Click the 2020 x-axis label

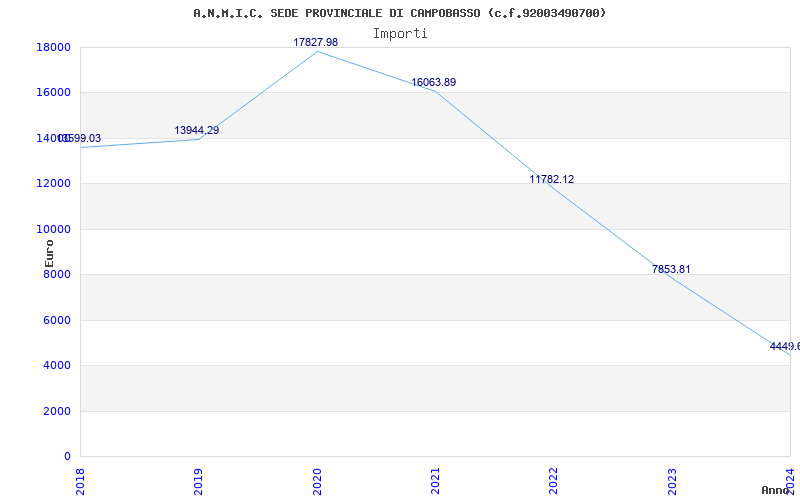click(x=317, y=481)
